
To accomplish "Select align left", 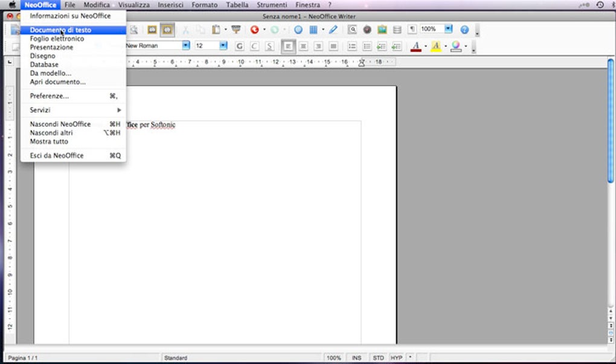I will 288,46.
